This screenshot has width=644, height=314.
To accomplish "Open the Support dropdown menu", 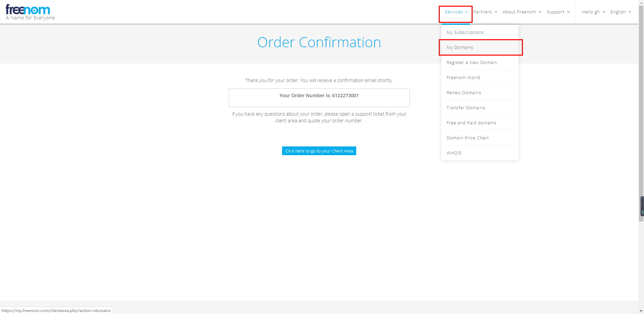I will pos(558,12).
